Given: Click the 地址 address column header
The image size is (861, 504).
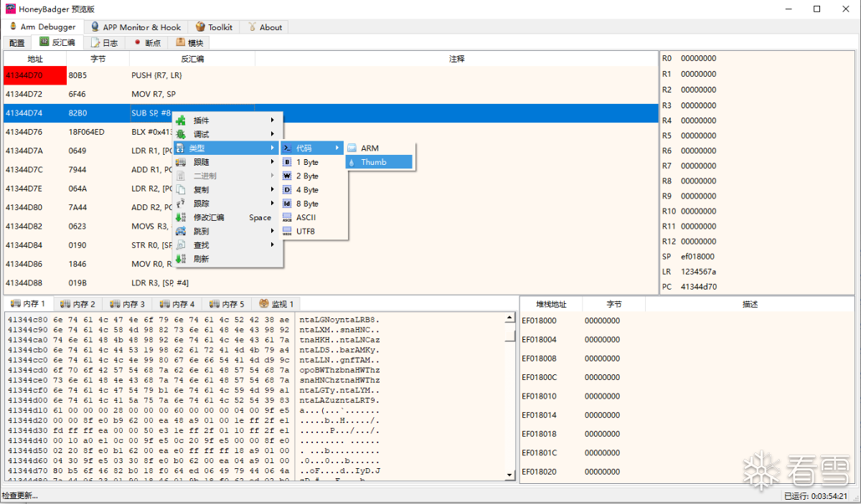Looking at the screenshot, I should pos(35,59).
